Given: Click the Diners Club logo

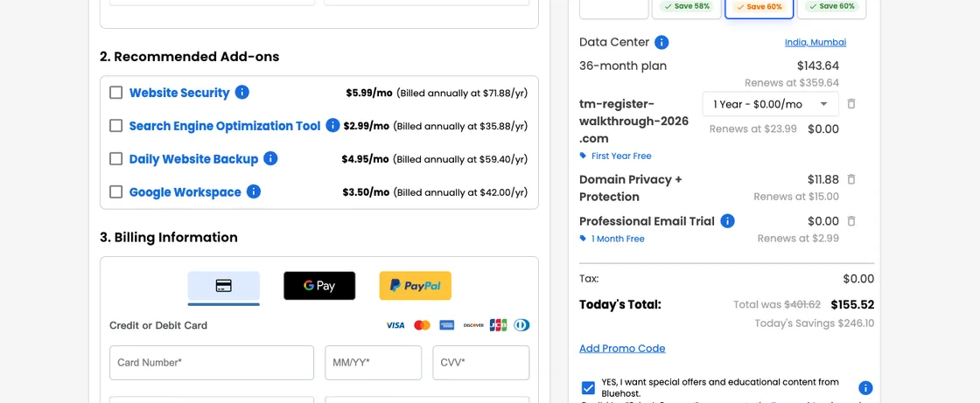Looking at the screenshot, I should tap(521, 325).
